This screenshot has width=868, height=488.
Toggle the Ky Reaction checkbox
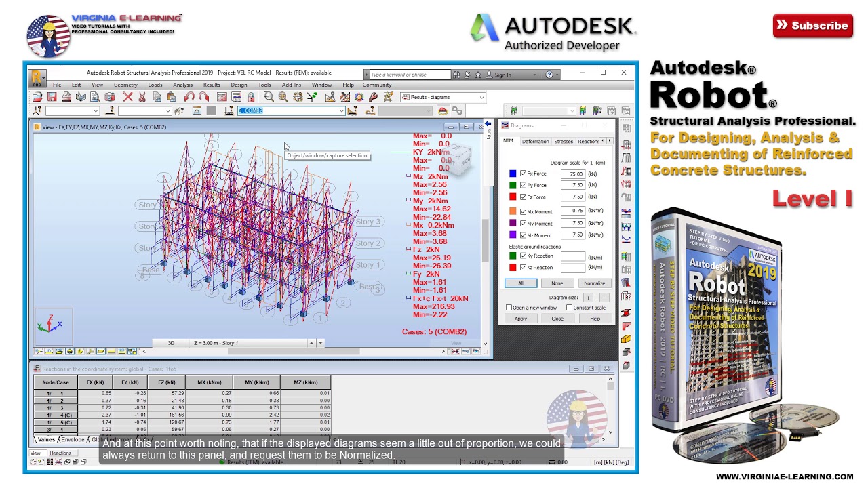[523, 256]
